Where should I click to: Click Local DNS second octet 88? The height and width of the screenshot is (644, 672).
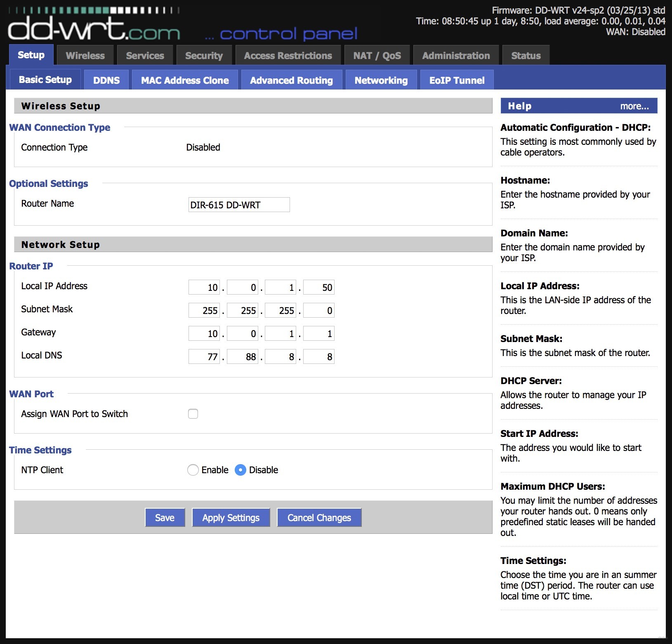[x=243, y=356]
